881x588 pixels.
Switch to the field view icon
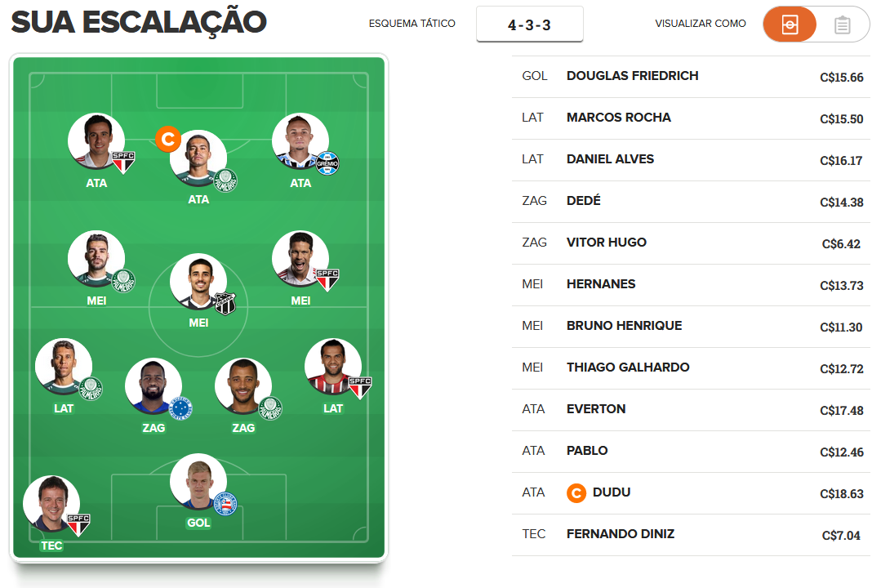click(790, 24)
